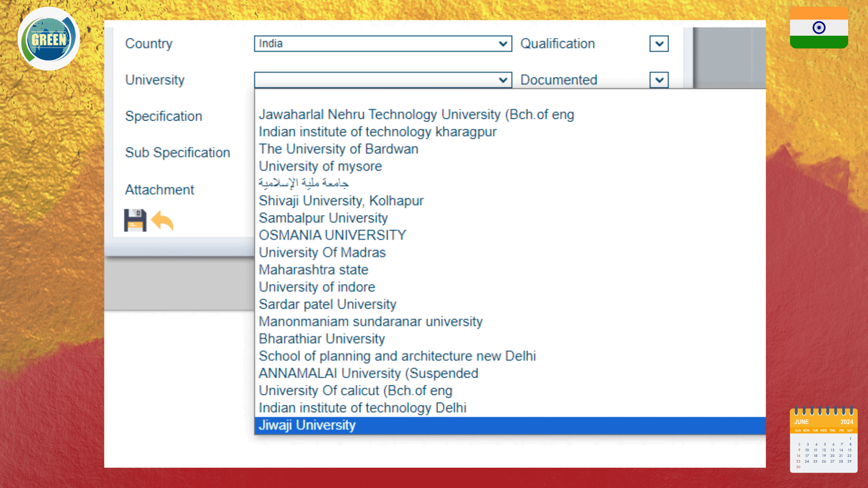This screenshot has height=488, width=868.
Task: Click the Sub Specification label
Action: pyautogui.click(x=178, y=153)
